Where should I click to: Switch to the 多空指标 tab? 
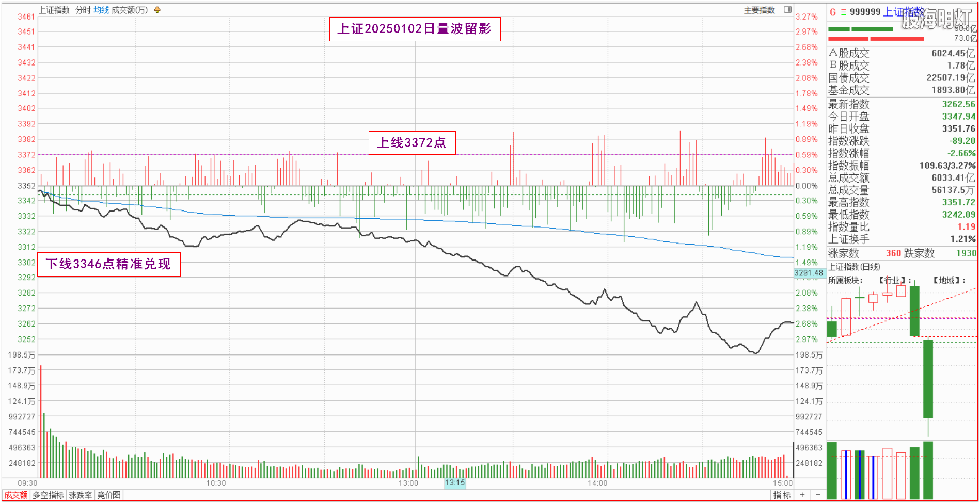point(48,495)
